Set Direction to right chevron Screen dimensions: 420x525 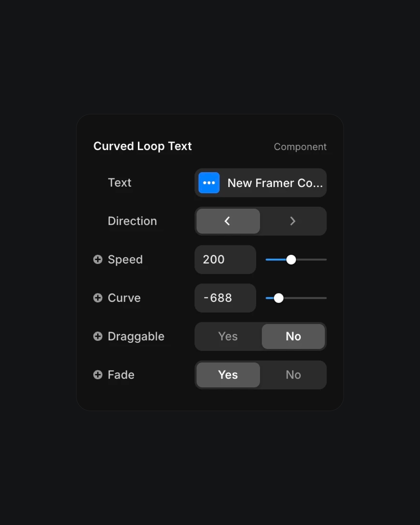[x=293, y=221]
